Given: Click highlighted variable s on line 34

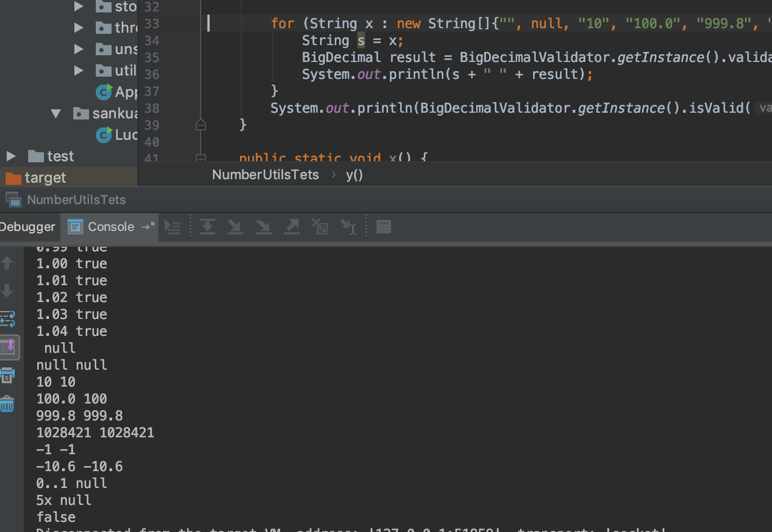Looking at the screenshot, I should [x=361, y=41].
